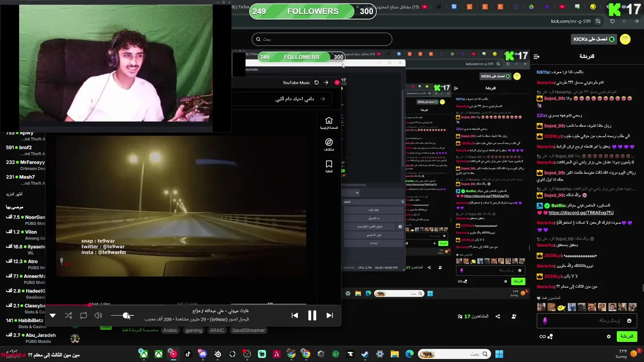This screenshot has height=362, width=644.
Task: Skip to next track in player bar
Action: click(330, 315)
